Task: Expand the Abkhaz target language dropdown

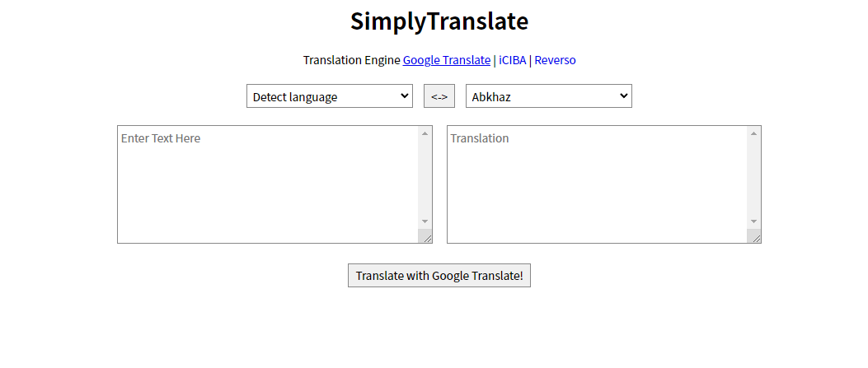Action: (548, 96)
